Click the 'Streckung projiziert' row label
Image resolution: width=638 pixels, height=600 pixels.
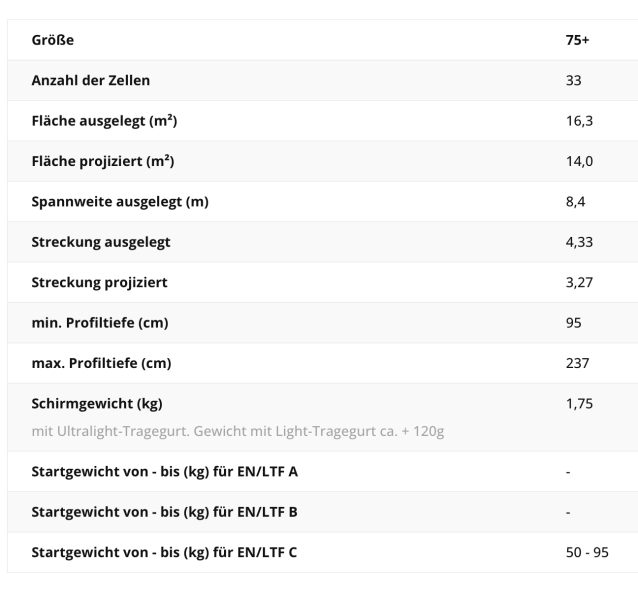pos(99,282)
